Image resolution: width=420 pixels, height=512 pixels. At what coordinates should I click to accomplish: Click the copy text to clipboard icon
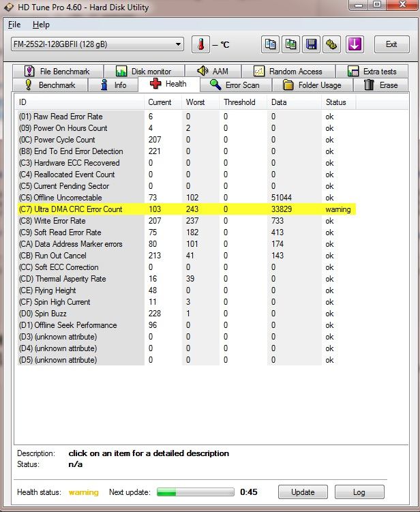pos(270,44)
